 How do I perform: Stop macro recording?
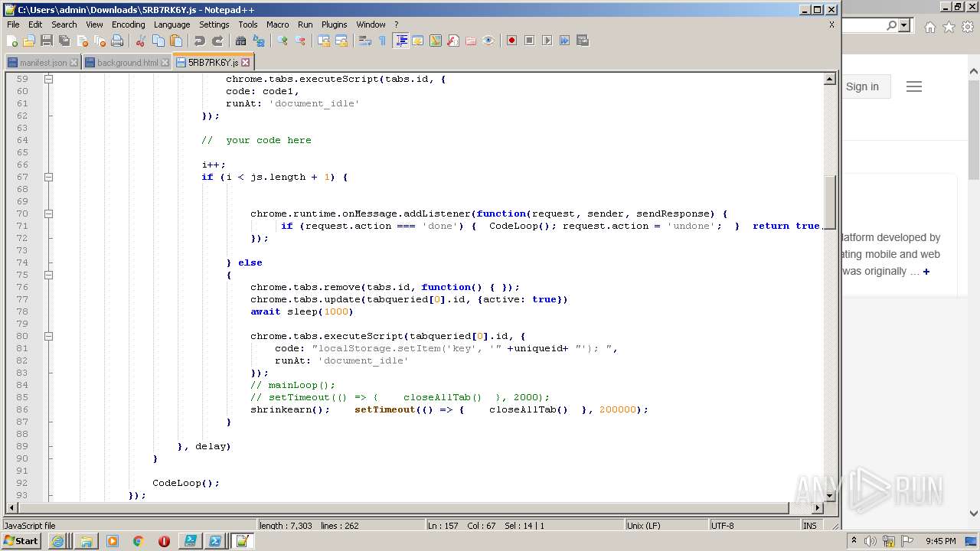(529, 41)
